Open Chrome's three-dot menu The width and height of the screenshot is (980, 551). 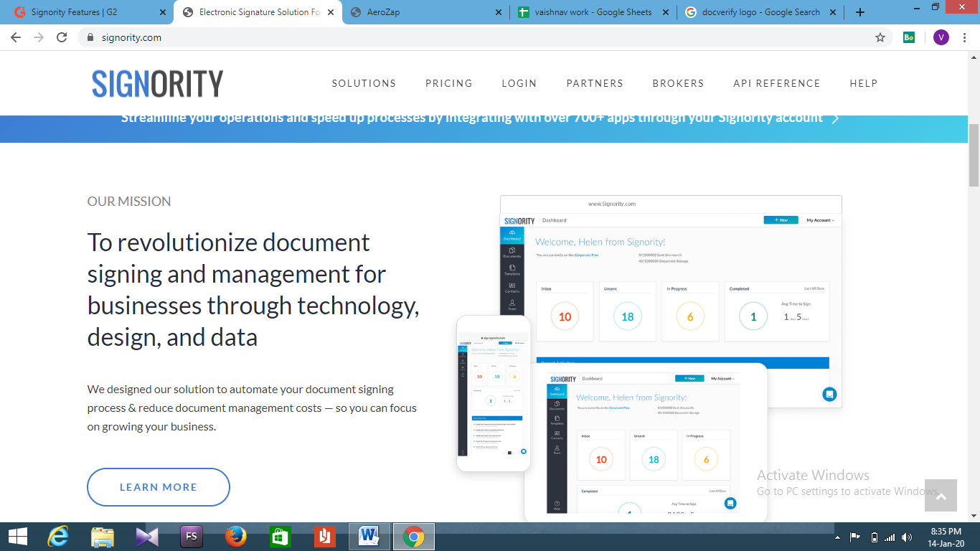pos(965,37)
